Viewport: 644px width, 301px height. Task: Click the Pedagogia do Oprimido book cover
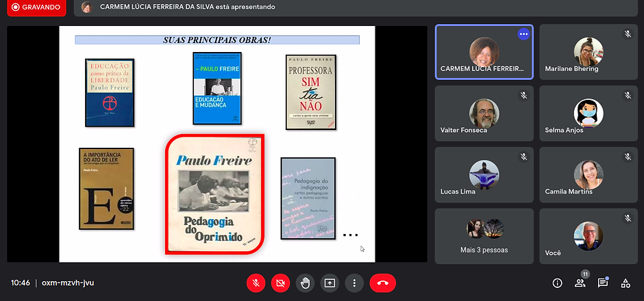click(215, 194)
